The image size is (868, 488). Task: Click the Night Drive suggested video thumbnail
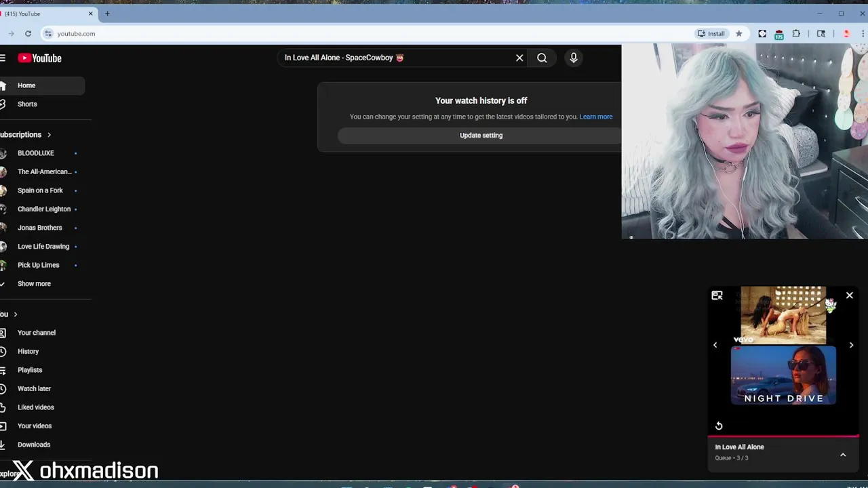click(783, 375)
